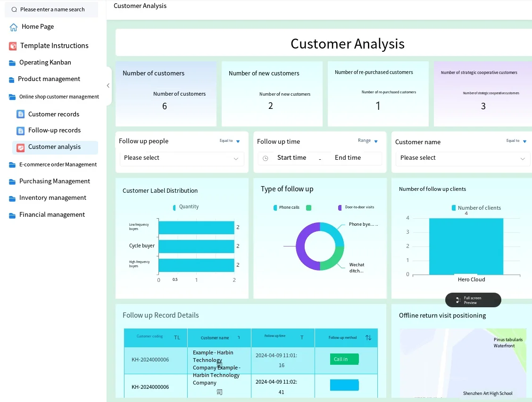
Task: Toggle Door-to-door visits legend item
Action: [x=356, y=208]
